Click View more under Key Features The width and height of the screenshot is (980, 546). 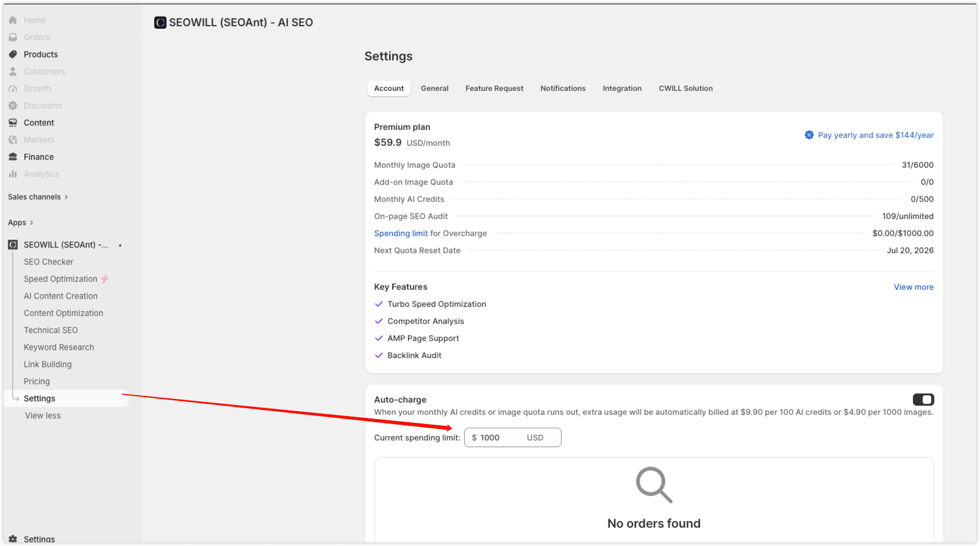click(x=914, y=287)
